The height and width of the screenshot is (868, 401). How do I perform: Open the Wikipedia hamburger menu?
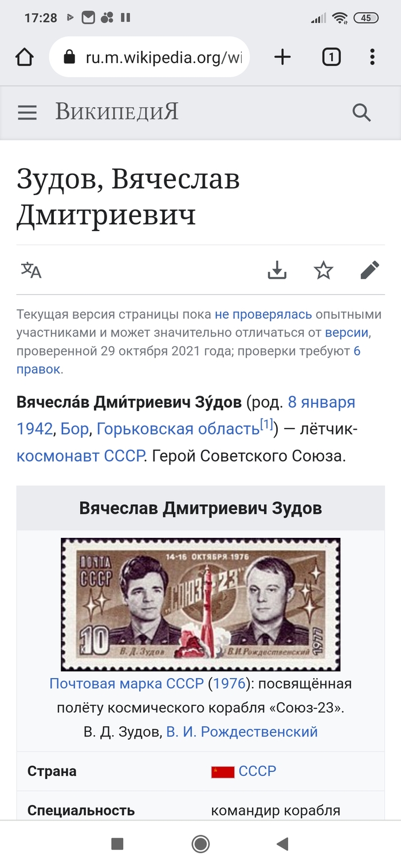point(27,113)
